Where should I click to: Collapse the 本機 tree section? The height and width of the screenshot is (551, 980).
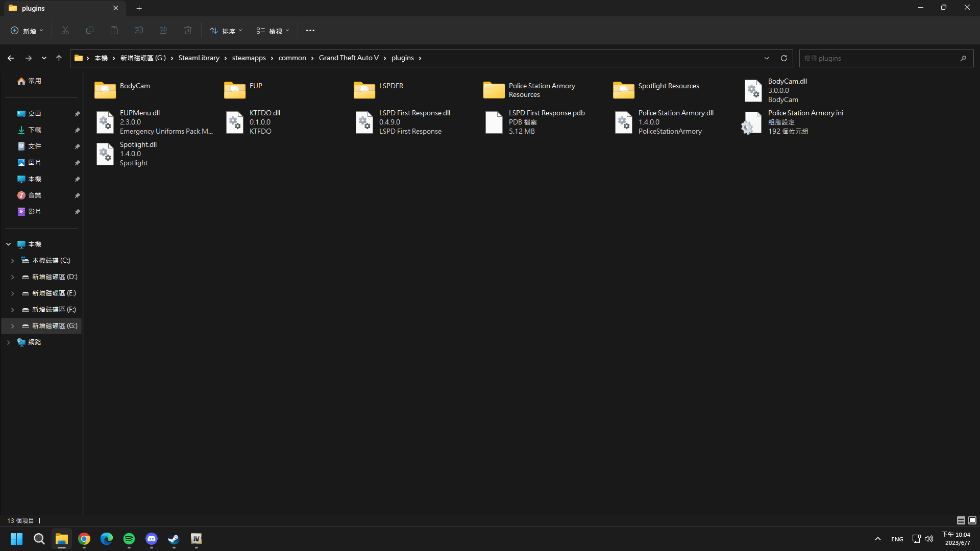click(x=8, y=244)
